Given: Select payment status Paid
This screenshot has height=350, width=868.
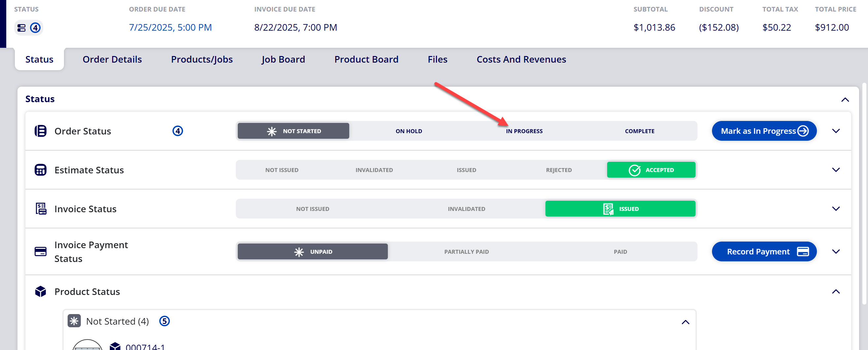Looking at the screenshot, I should [620, 252].
